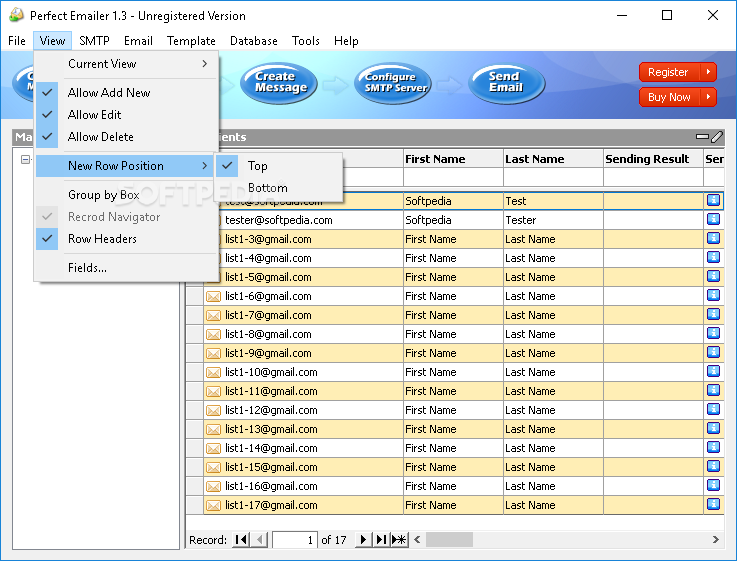
Task: Click the Perfect Emailer app icon in title bar
Action: coord(16,15)
